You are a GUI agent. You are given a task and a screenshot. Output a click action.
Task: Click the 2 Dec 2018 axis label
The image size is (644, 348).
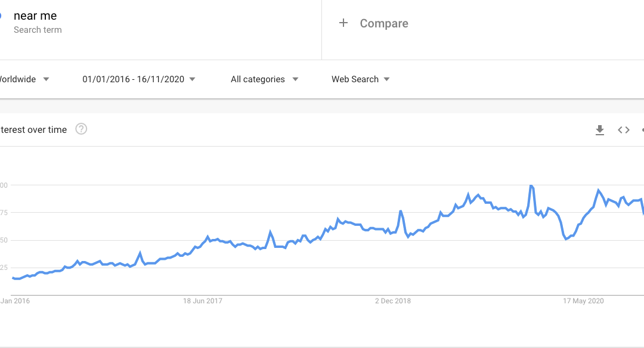(x=392, y=301)
